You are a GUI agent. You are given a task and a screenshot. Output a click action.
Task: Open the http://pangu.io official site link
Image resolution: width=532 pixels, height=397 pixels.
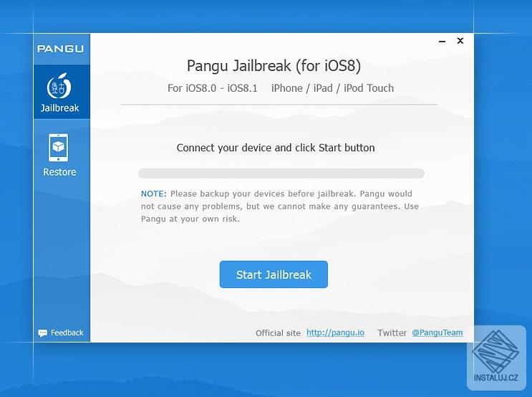(335, 333)
